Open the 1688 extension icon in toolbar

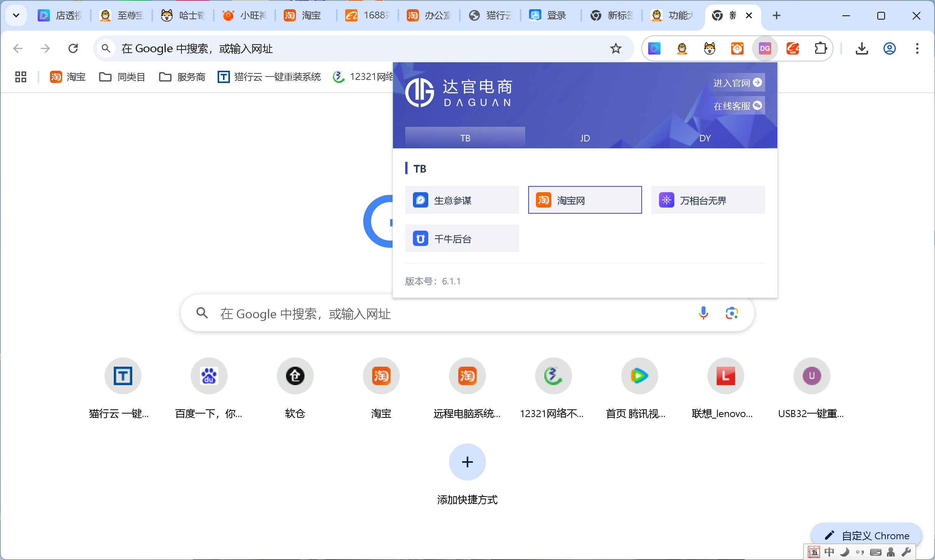pyautogui.click(x=793, y=48)
